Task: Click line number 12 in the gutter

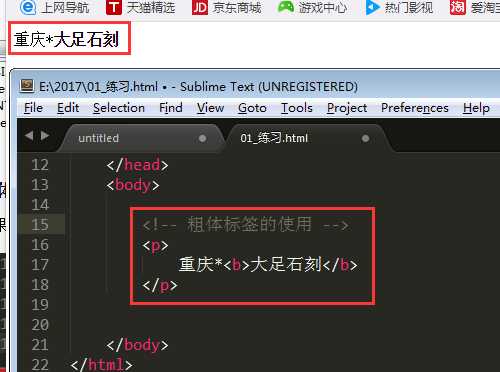Action: (40, 165)
